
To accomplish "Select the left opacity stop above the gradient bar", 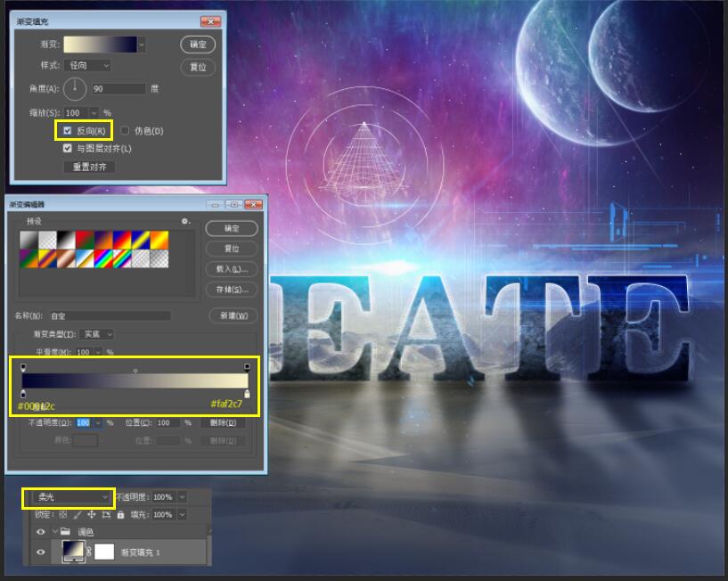I will tap(23, 367).
